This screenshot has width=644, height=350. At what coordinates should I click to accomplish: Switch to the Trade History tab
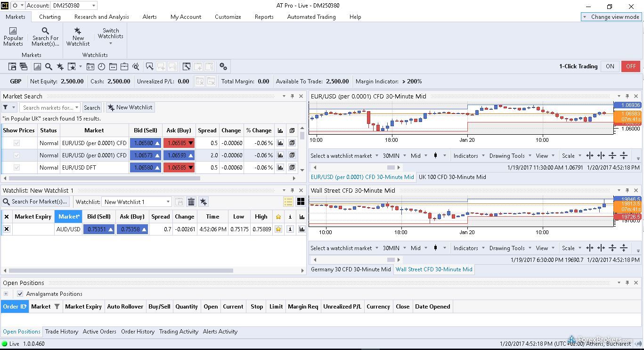[62, 332]
